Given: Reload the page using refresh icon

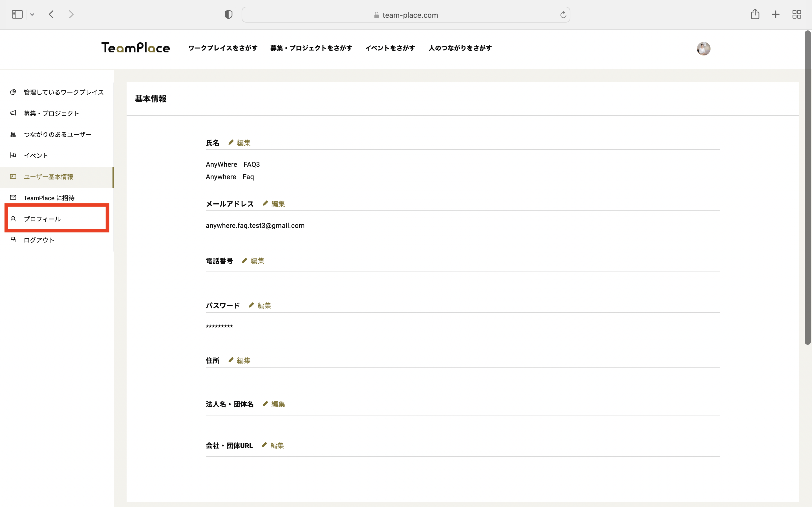Looking at the screenshot, I should 563,15.
